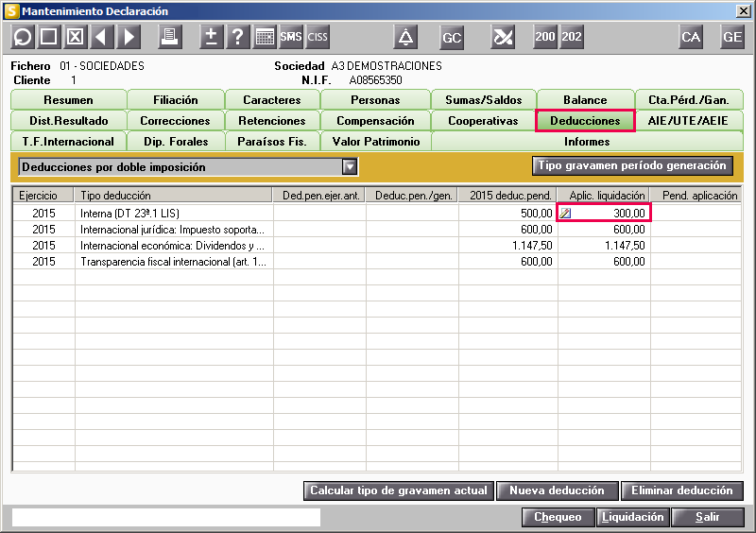Click the printer toolbar icon

click(x=170, y=37)
